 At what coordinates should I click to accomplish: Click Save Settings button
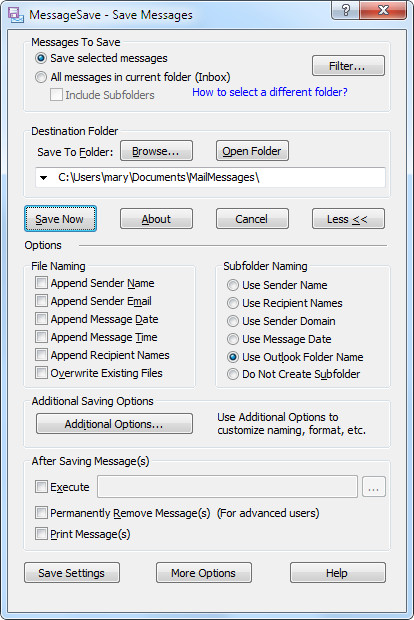click(x=72, y=573)
